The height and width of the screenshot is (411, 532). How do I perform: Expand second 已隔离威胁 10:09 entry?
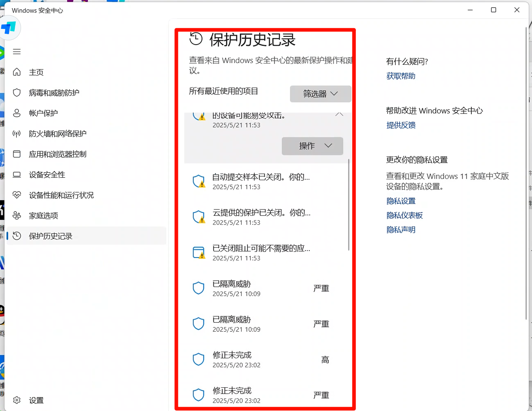pos(265,324)
